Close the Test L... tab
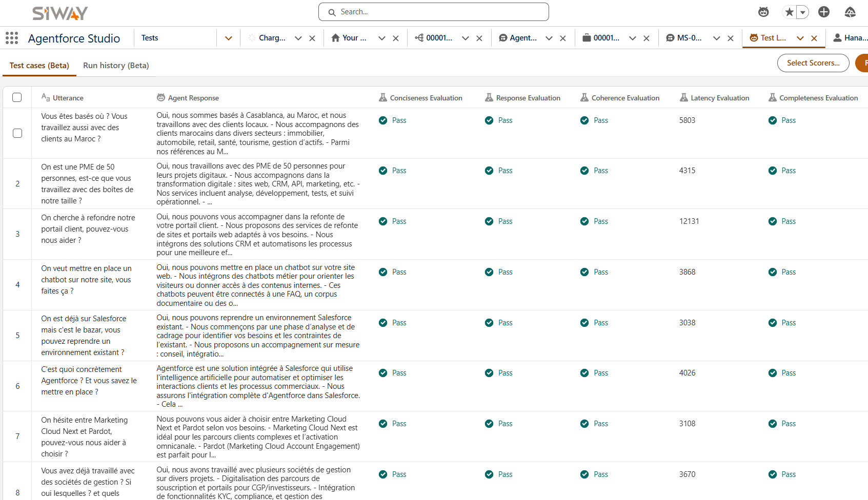Viewport: 868px width, 500px height. tap(814, 38)
